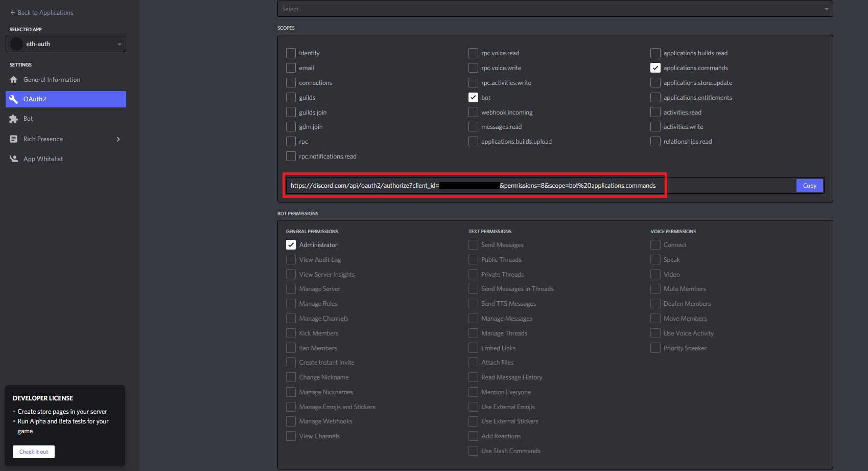Enable the Connect voice permission
The image size is (868, 471).
click(x=655, y=245)
